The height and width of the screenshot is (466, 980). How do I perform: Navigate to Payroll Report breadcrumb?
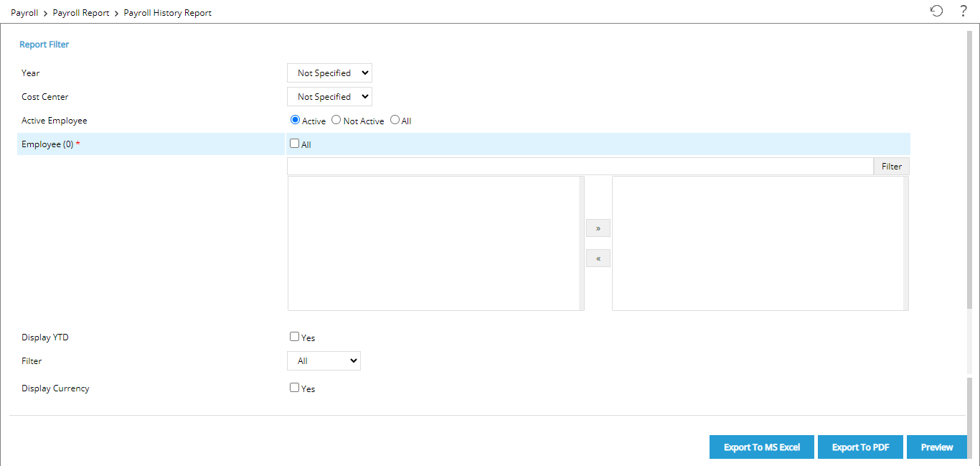[x=81, y=13]
